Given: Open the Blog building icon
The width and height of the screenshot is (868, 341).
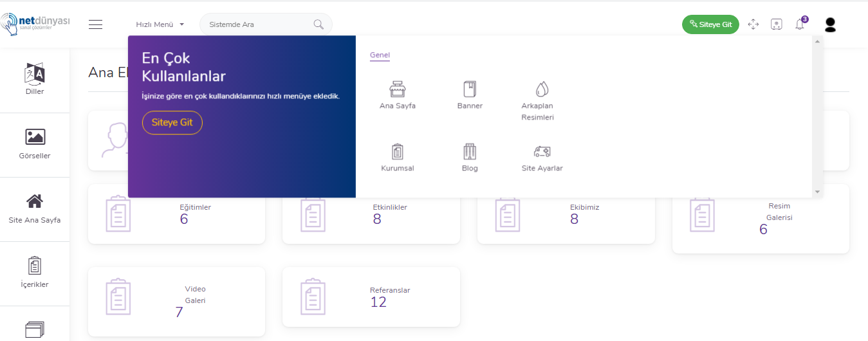Looking at the screenshot, I should pyautogui.click(x=470, y=152).
